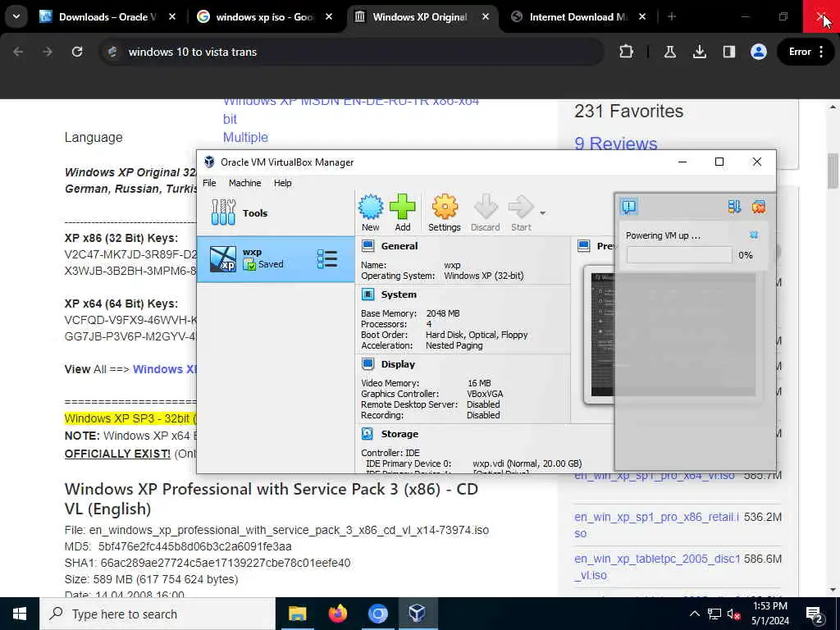
Task: Open the tab search dropdown chevron
Action: [16, 16]
